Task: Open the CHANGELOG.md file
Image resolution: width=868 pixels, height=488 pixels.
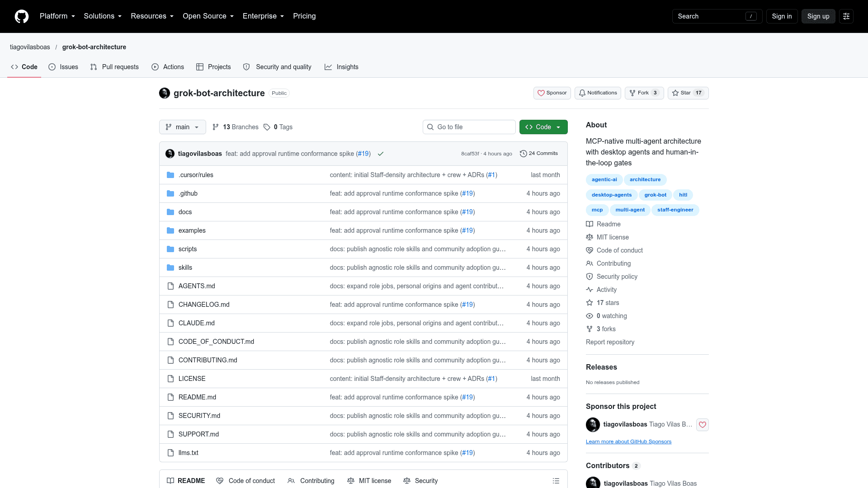Action: tap(204, 305)
